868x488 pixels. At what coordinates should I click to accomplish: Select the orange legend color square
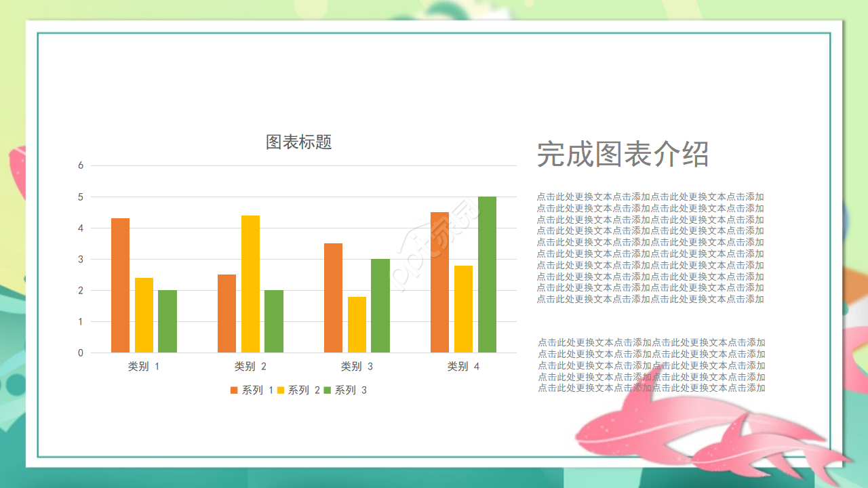pos(235,390)
